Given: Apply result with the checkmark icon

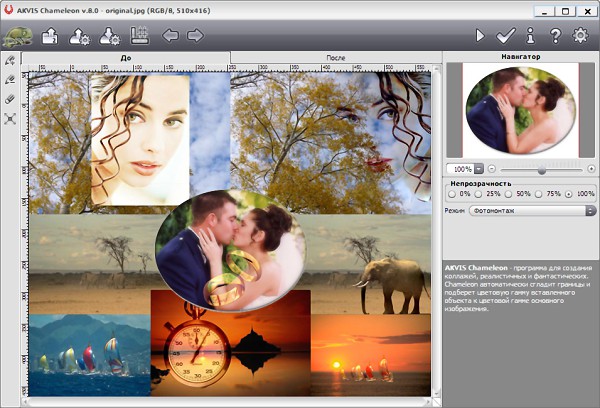Looking at the screenshot, I should pos(506,36).
